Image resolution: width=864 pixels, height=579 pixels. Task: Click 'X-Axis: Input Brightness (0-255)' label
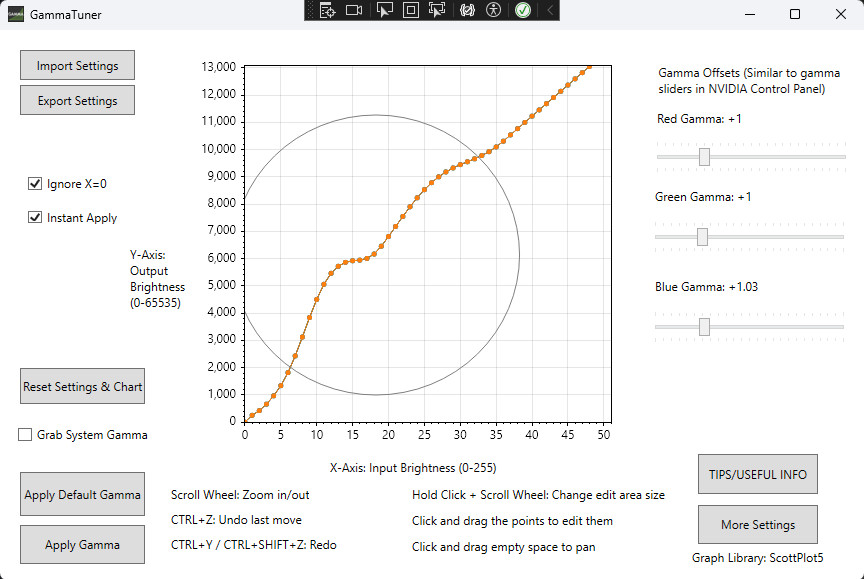click(x=413, y=468)
